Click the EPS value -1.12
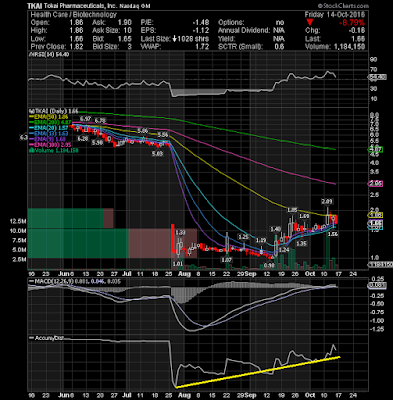393x400 pixels. [201, 31]
